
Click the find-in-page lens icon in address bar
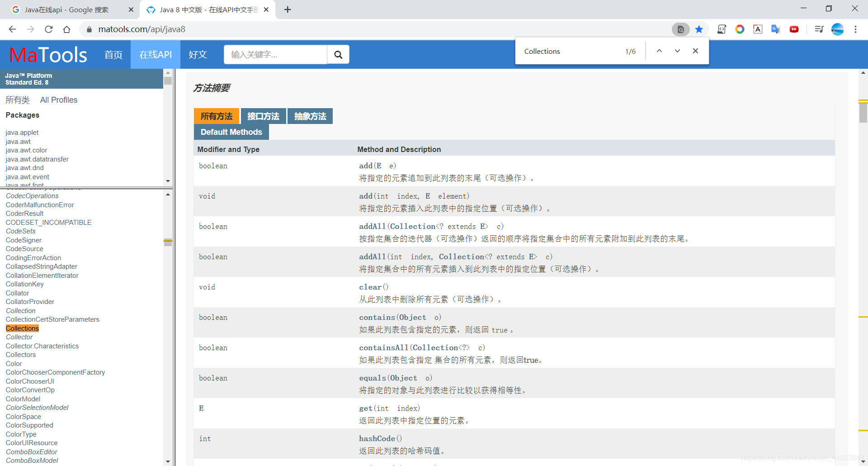680,29
